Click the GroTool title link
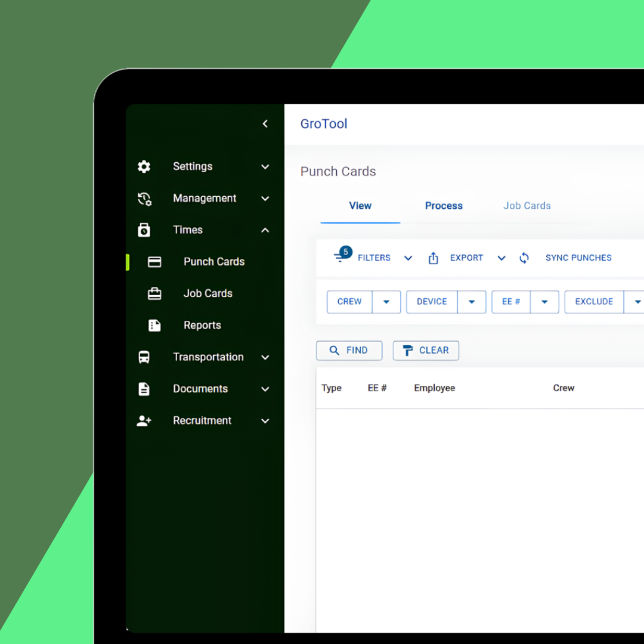Viewport: 644px width, 644px height. pos(324,123)
